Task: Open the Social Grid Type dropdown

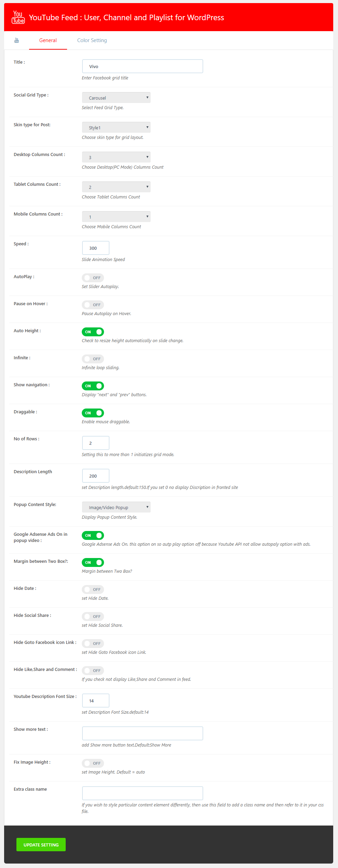Action: (116, 98)
